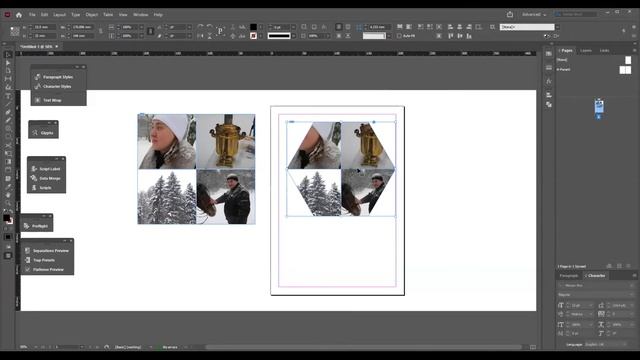Open the Object menu
Image resolution: width=640 pixels, height=360 pixels.
click(x=92, y=15)
